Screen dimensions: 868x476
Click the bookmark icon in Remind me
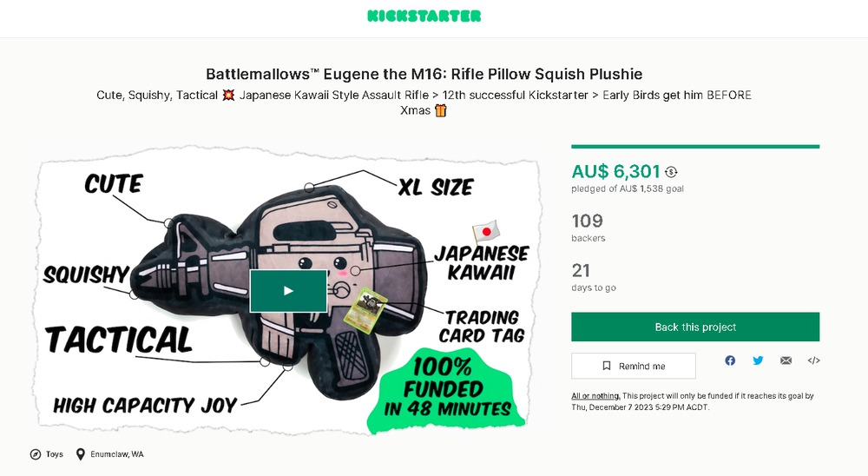[607, 366]
